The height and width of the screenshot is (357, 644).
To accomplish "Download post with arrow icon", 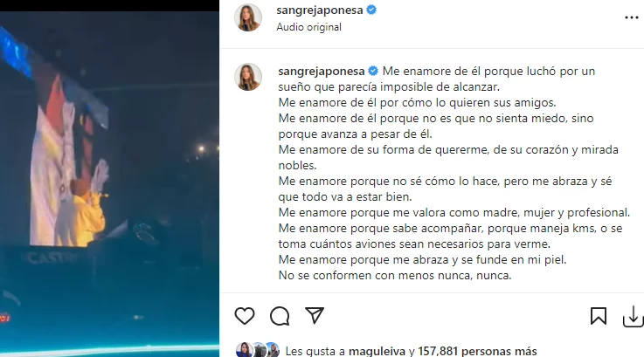I will click(x=633, y=317).
